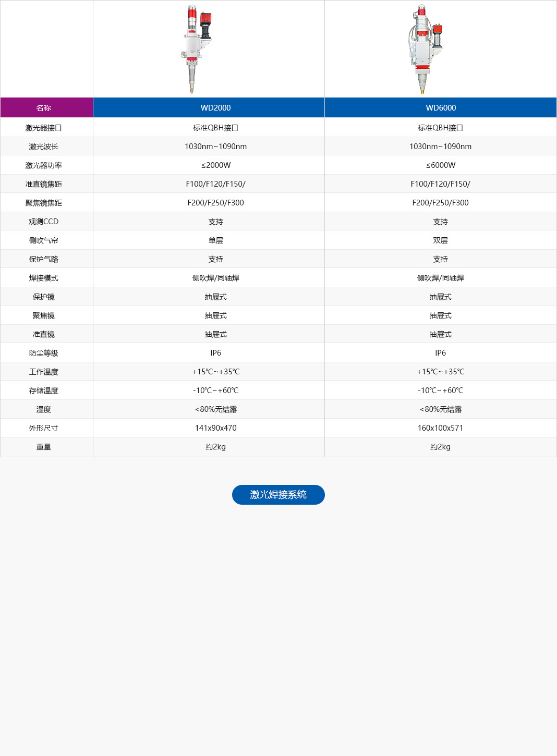Click WD6000's -10℃~+60℃ cell

coord(441,391)
